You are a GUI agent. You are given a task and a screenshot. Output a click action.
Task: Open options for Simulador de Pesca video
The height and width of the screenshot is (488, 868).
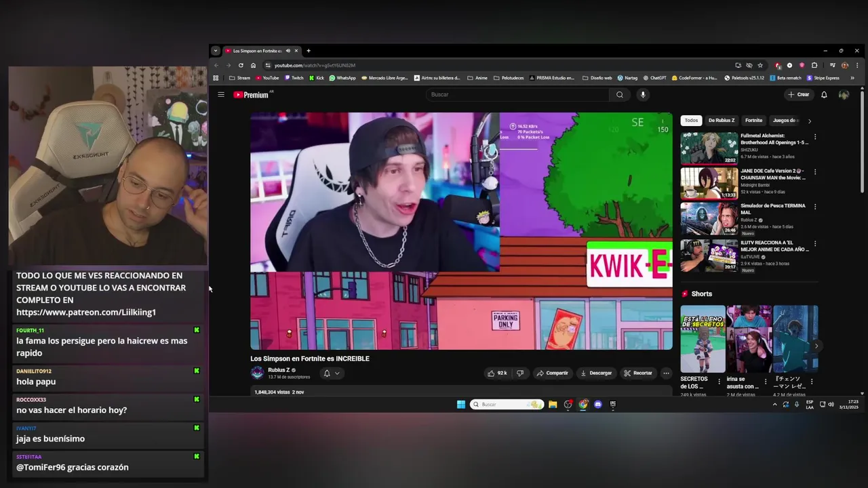(x=815, y=207)
